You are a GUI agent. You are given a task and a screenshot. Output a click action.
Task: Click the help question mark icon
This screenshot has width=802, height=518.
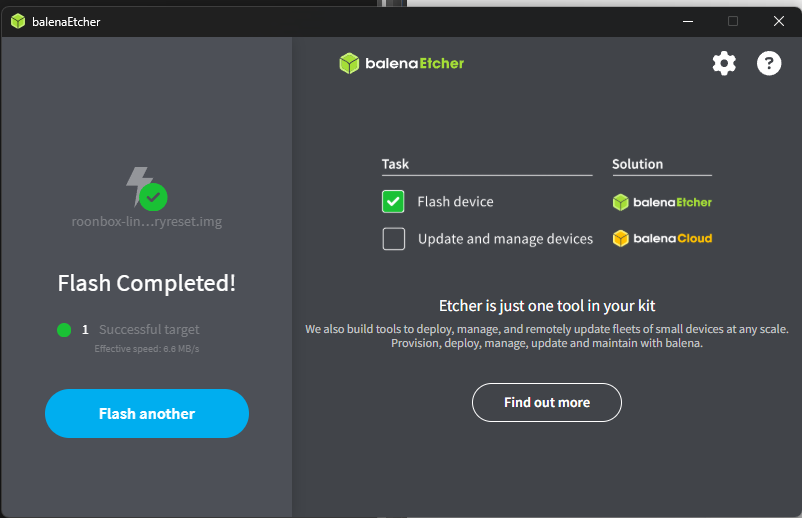coord(768,64)
